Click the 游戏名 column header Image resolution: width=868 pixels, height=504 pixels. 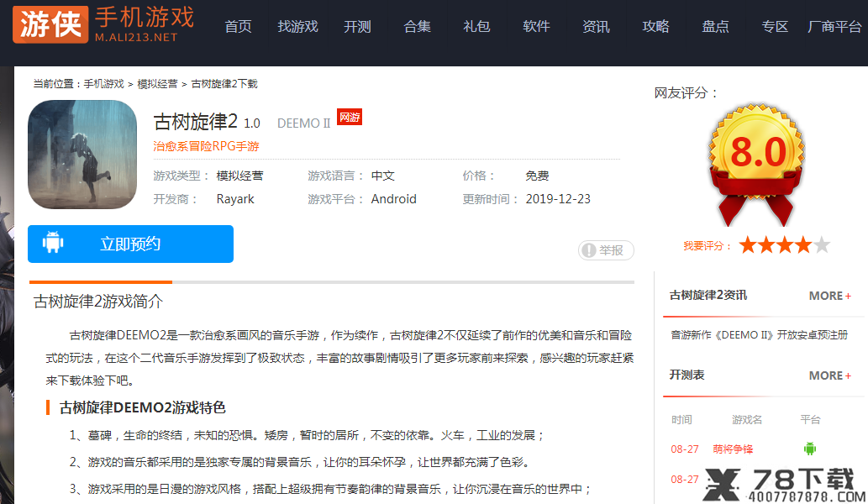[x=747, y=420]
